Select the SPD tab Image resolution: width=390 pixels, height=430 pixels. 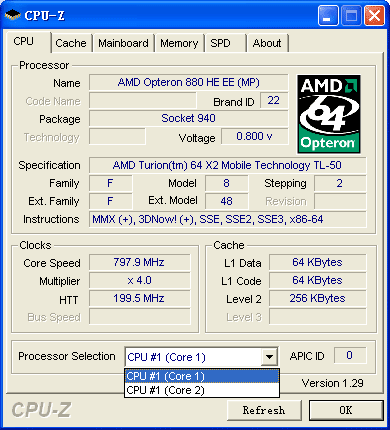click(x=225, y=43)
